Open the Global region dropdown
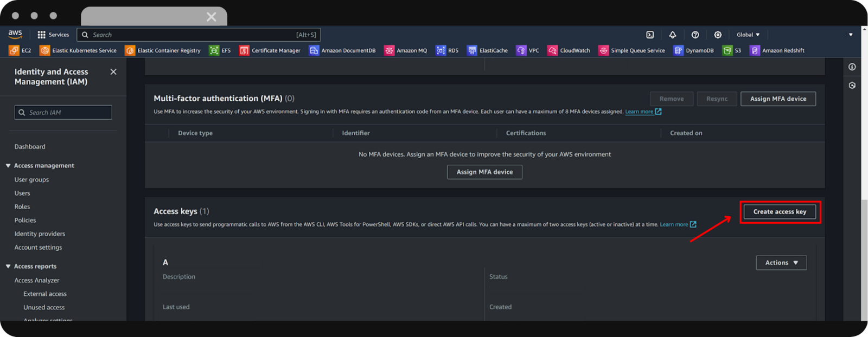The image size is (868, 337). 748,35
